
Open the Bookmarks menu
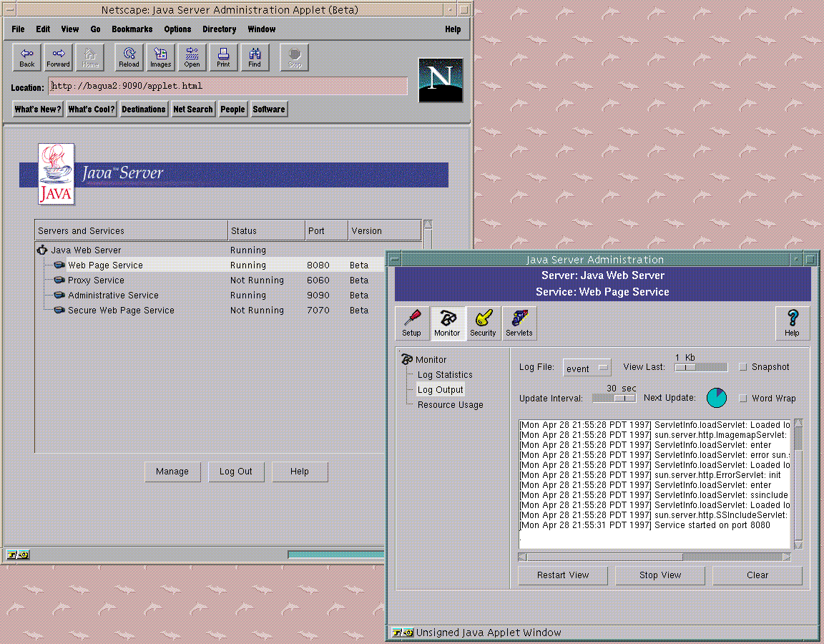pyautogui.click(x=132, y=29)
